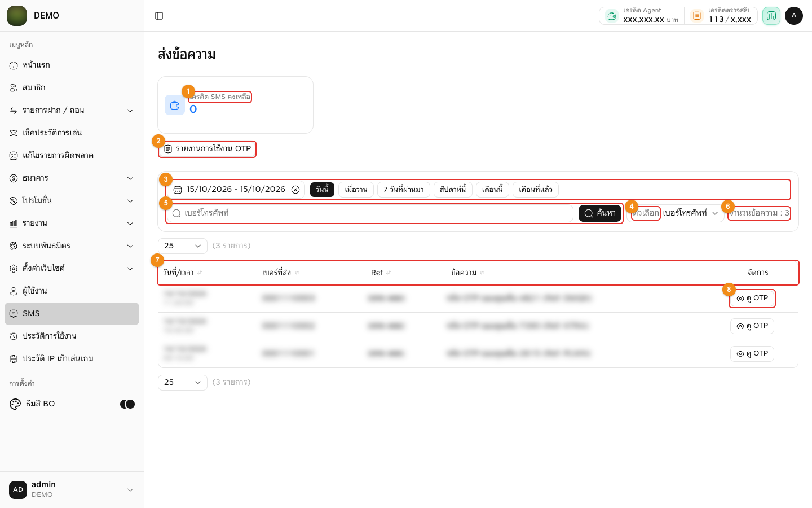The width and height of the screenshot is (812, 508).
Task: Open the bottom rows-per-page 25 dropdown
Action: pyautogui.click(x=183, y=383)
